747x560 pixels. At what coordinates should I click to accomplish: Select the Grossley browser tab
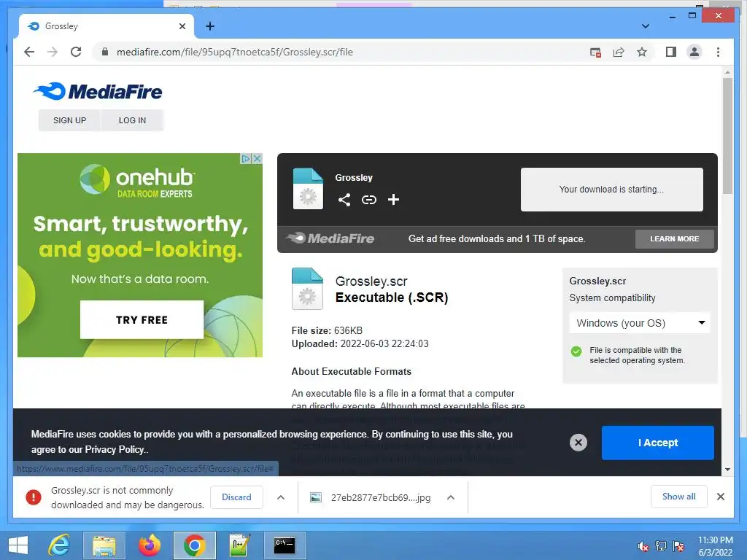point(107,26)
